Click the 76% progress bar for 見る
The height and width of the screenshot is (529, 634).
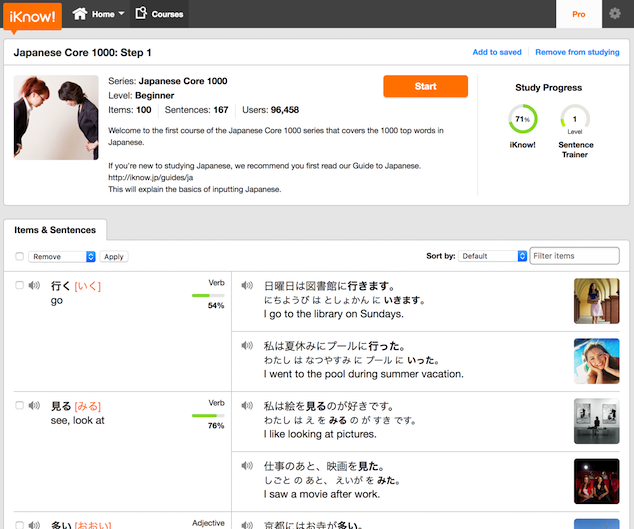[x=208, y=416]
